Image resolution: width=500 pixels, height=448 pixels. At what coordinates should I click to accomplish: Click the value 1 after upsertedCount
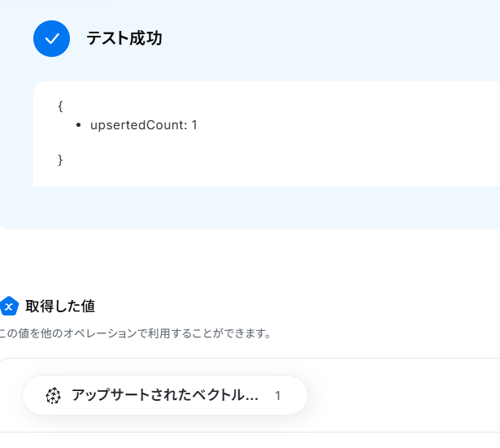pyautogui.click(x=194, y=125)
